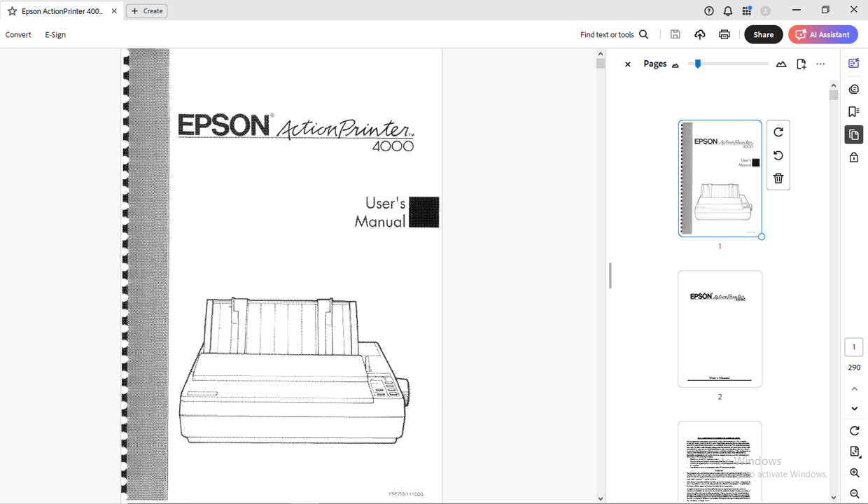This screenshot has height=504, width=868.
Task: Rotate page 1 counterclockwise
Action: tap(778, 155)
